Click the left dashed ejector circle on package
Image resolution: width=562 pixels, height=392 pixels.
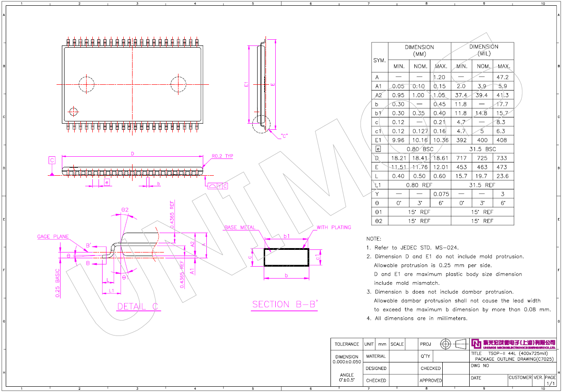tap(87, 84)
